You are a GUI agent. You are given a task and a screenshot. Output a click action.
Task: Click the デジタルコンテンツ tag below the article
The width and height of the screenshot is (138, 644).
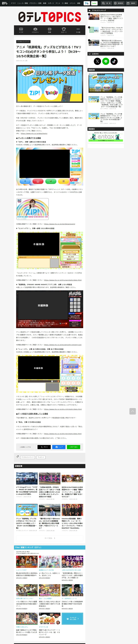click(28, 457)
